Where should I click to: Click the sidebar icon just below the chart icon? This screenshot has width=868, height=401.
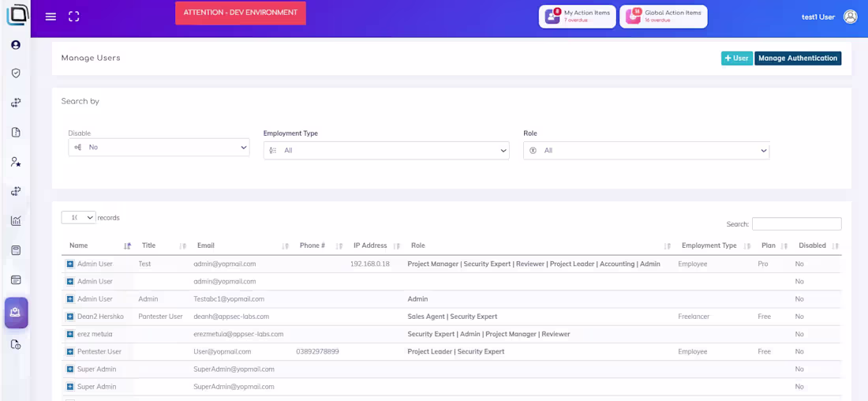[x=16, y=250]
